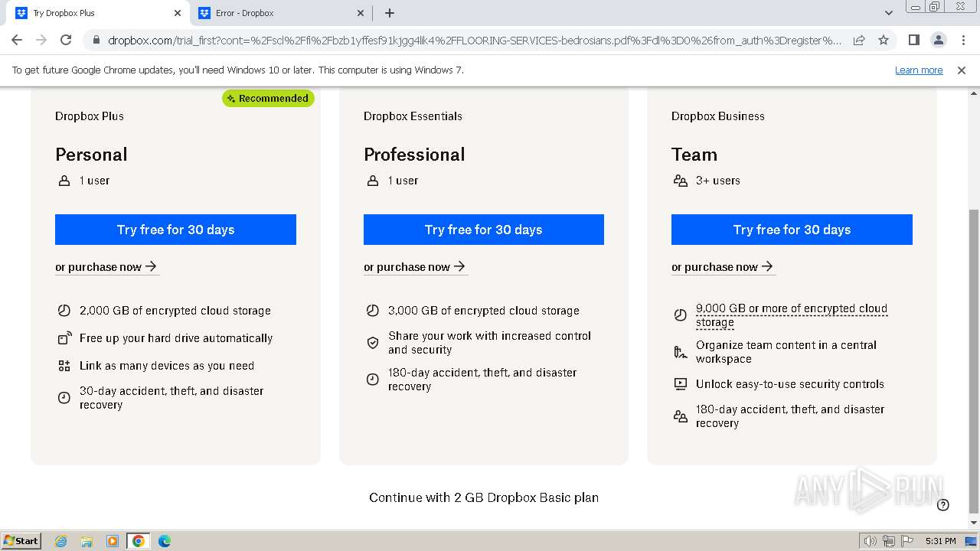The width and height of the screenshot is (980, 551).
Task: Click the share page icon in address bar
Action: coord(859,41)
